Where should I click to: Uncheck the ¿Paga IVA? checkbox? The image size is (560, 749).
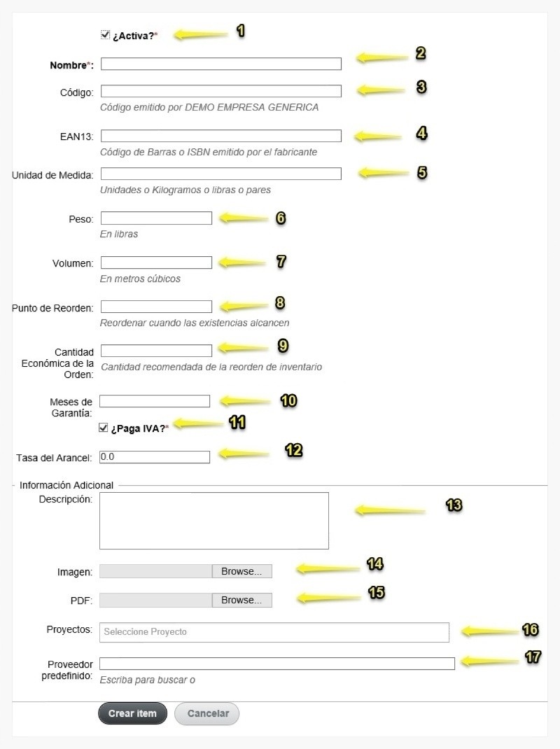coord(103,428)
